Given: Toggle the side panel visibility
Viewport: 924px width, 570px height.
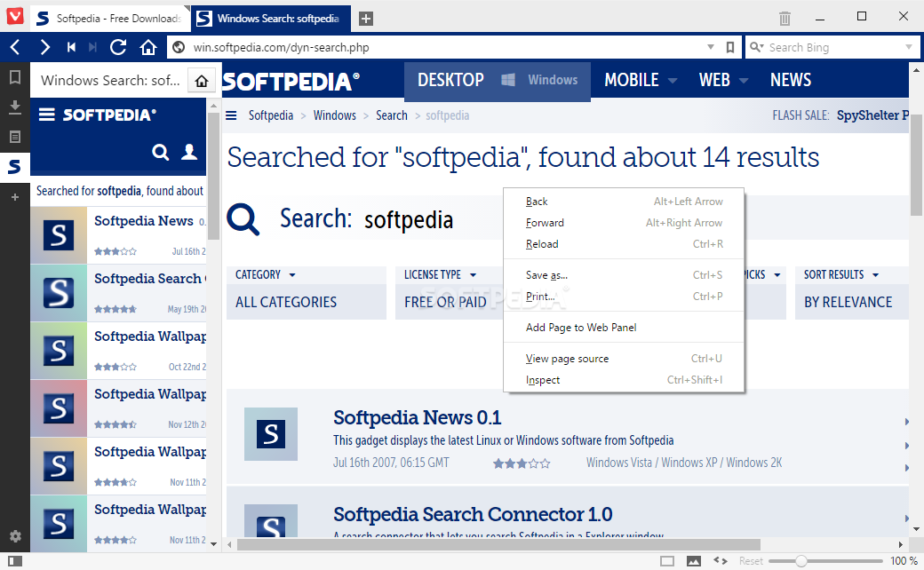Looking at the screenshot, I should [15, 561].
